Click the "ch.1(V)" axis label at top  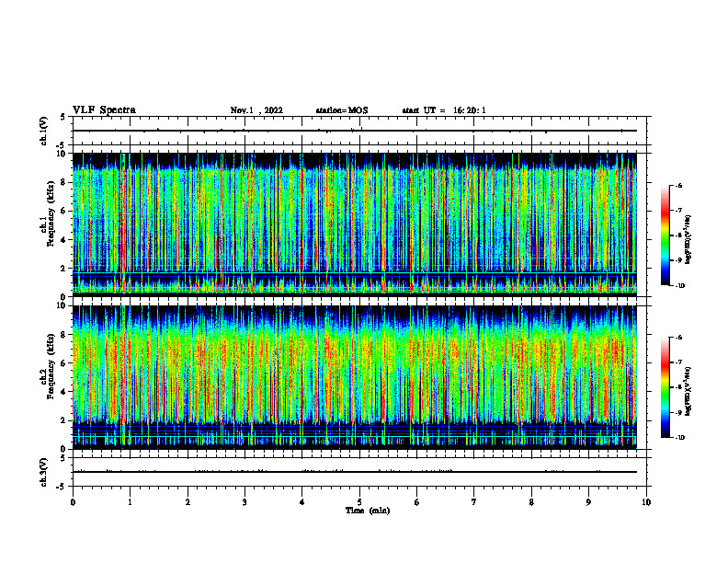tap(43, 131)
